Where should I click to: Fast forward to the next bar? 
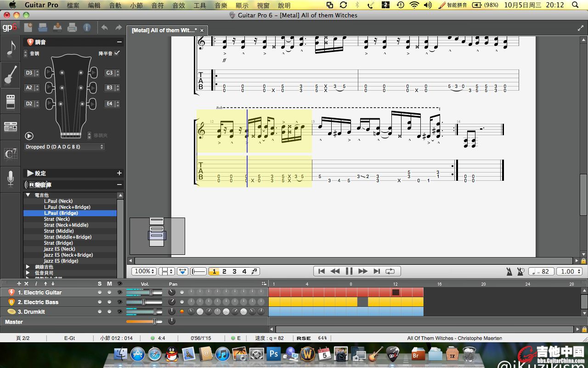(x=363, y=271)
